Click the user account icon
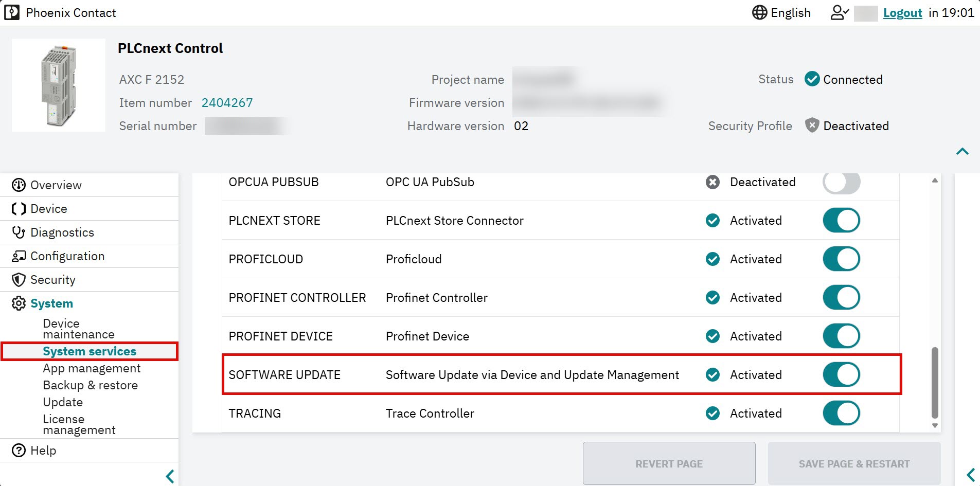Screen dimensions: 980x486 click(x=840, y=12)
